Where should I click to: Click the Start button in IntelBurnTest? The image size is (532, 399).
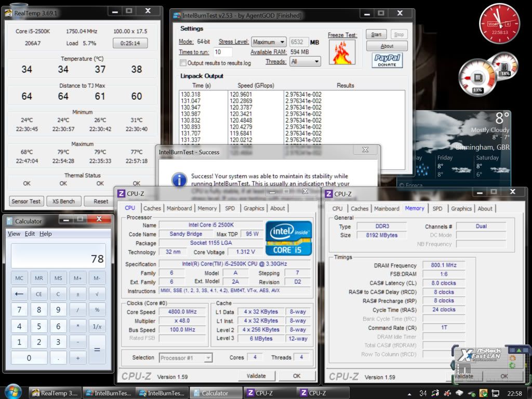tap(376, 34)
